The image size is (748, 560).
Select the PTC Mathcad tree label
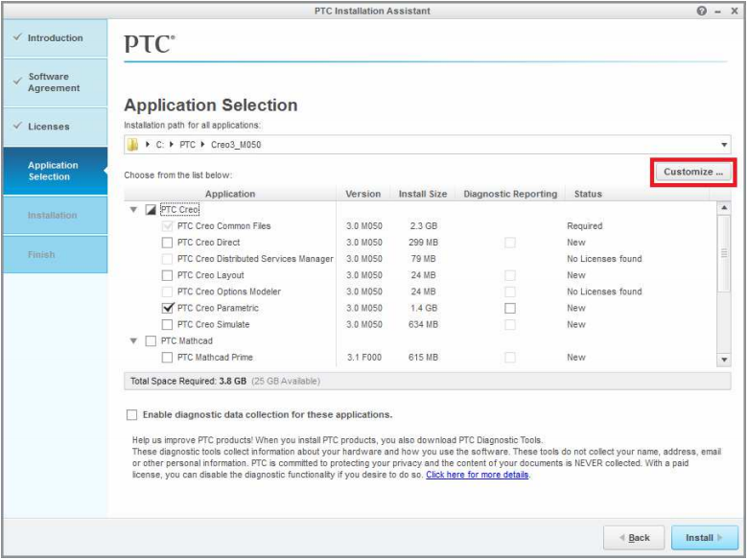pos(187,340)
